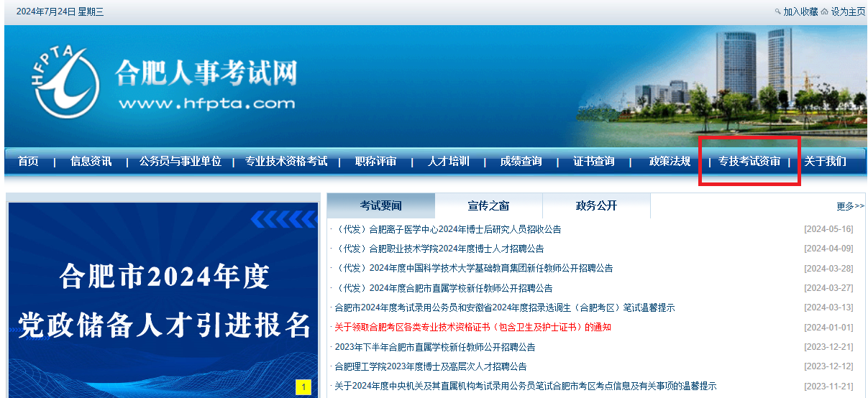This screenshot has width=868, height=398.
Task: Click the highlighted 专技考试资审 menu
Action: [x=749, y=162]
